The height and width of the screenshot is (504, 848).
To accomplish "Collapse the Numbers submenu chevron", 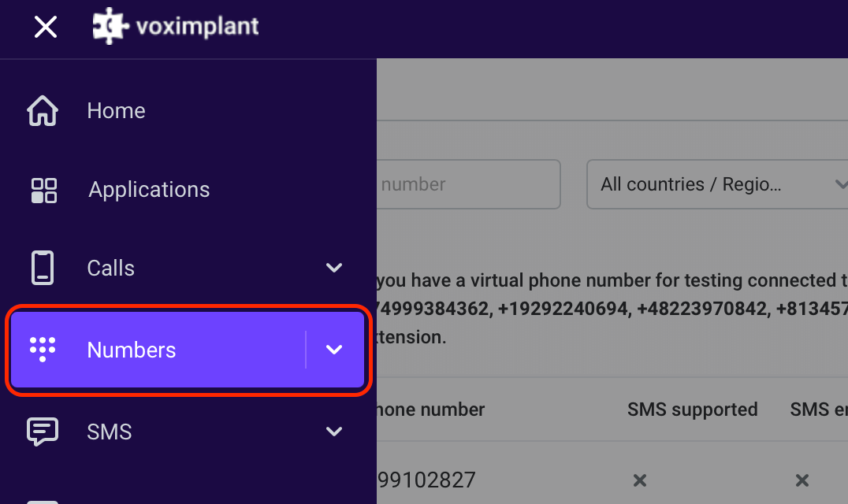I will pyautogui.click(x=333, y=350).
